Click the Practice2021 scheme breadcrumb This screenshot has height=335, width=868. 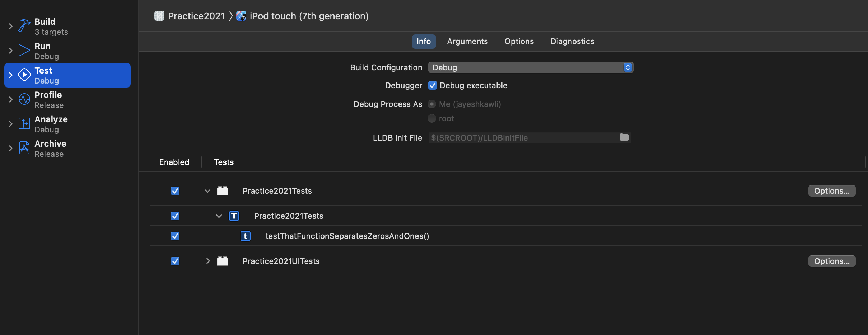tap(196, 16)
